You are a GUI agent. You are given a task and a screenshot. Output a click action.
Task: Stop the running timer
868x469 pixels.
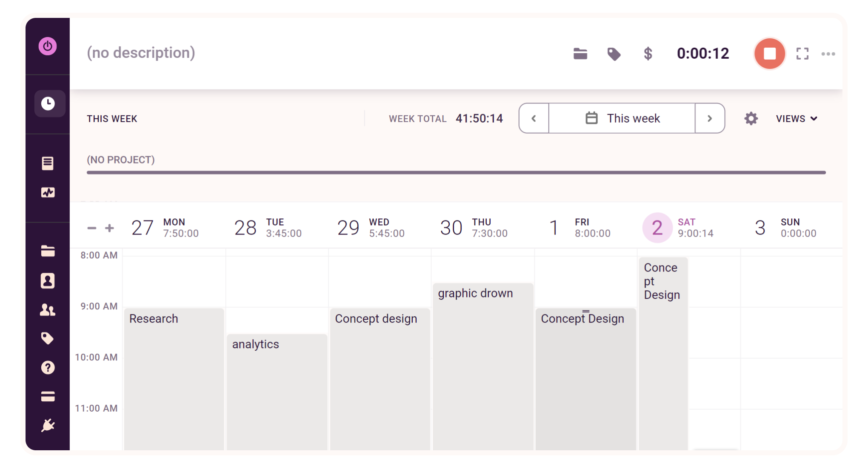[x=769, y=54]
